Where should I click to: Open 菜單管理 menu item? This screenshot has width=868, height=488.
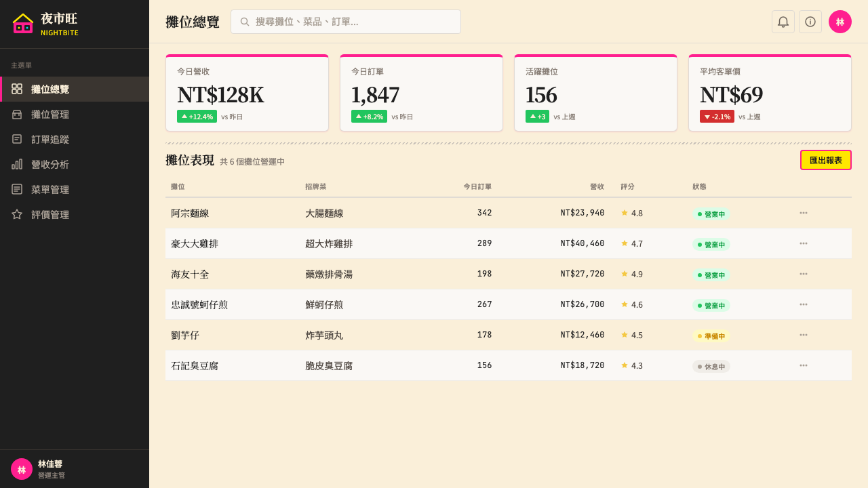[x=75, y=189]
